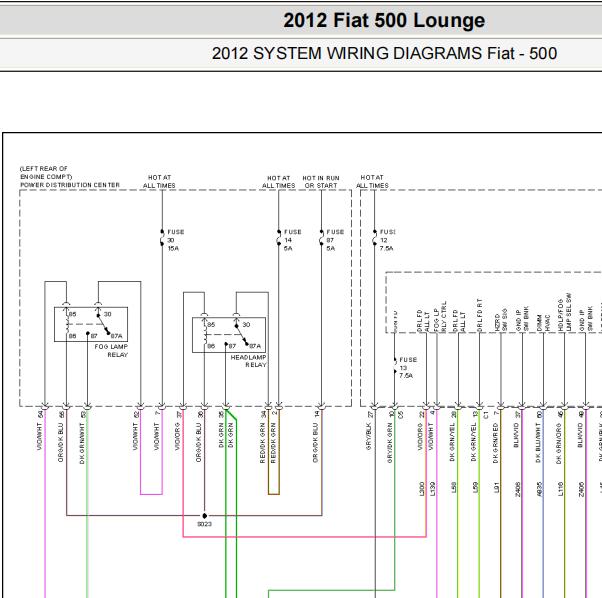
Task: Click the 'FUSE 87 5A' label
Action: click(x=335, y=240)
